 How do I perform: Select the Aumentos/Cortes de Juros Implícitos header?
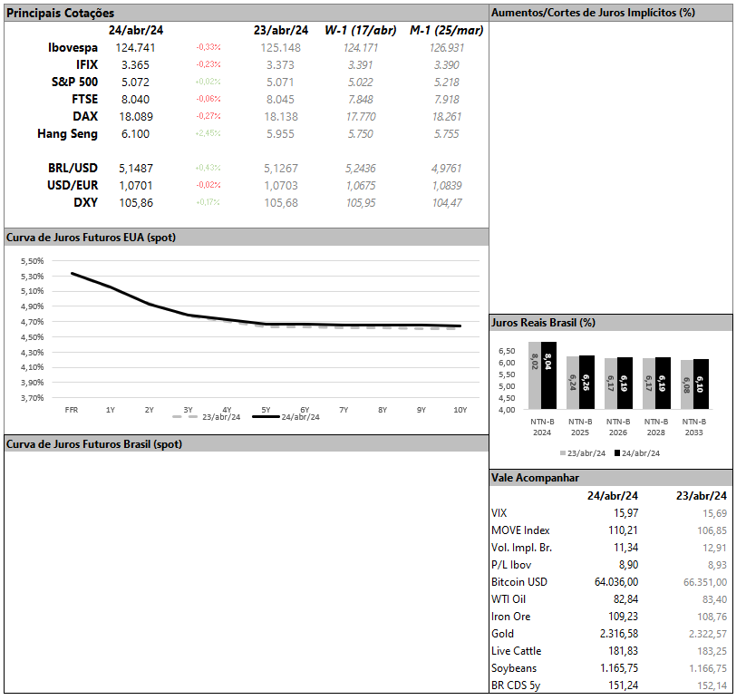tap(592, 13)
